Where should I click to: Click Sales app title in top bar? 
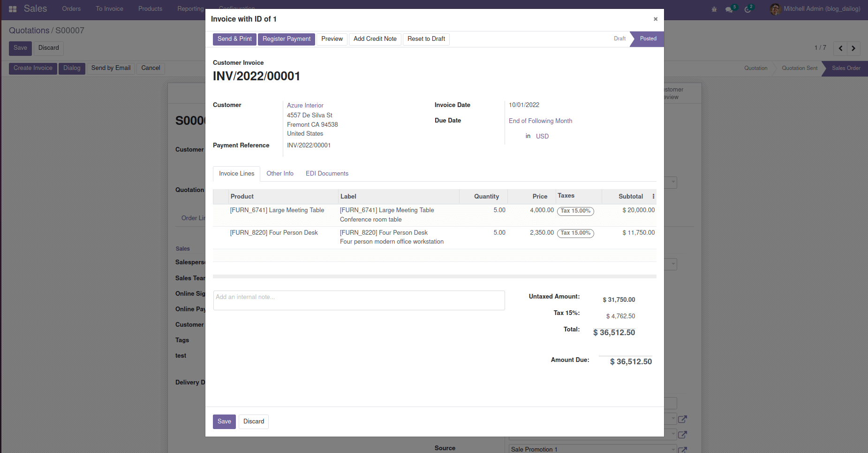(35, 9)
